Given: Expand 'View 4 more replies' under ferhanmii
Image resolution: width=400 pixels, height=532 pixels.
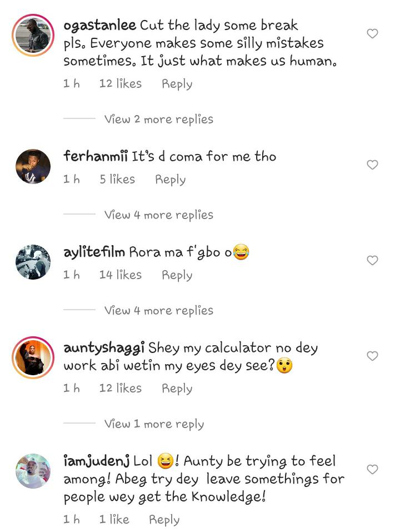Looking at the screenshot, I should pyautogui.click(x=158, y=215).
